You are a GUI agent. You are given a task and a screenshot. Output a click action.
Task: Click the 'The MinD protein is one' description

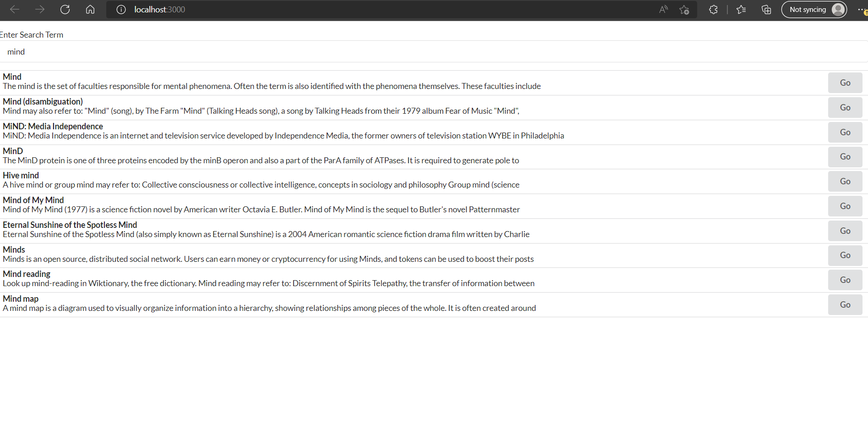coord(261,160)
